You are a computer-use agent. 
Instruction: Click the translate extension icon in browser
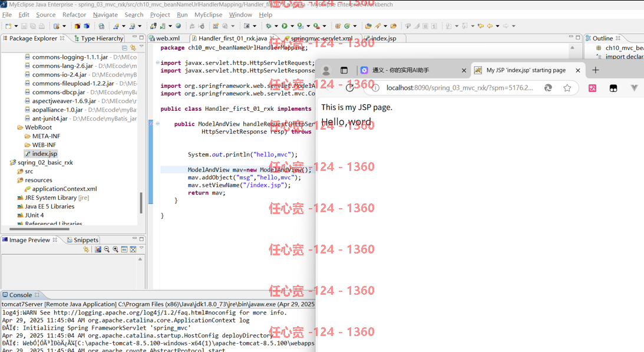(x=592, y=88)
